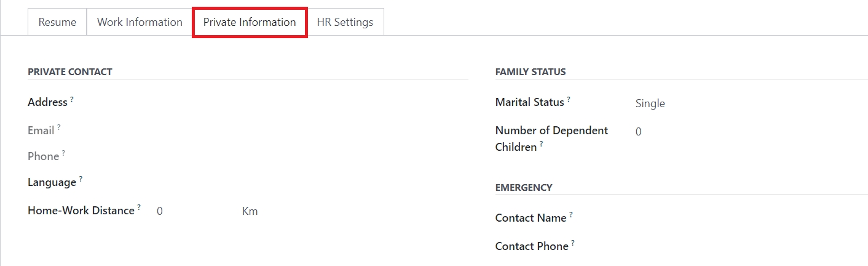The height and width of the screenshot is (266, 868).
Task: Focus the emergency Contact Phone field
Action: 738,246
